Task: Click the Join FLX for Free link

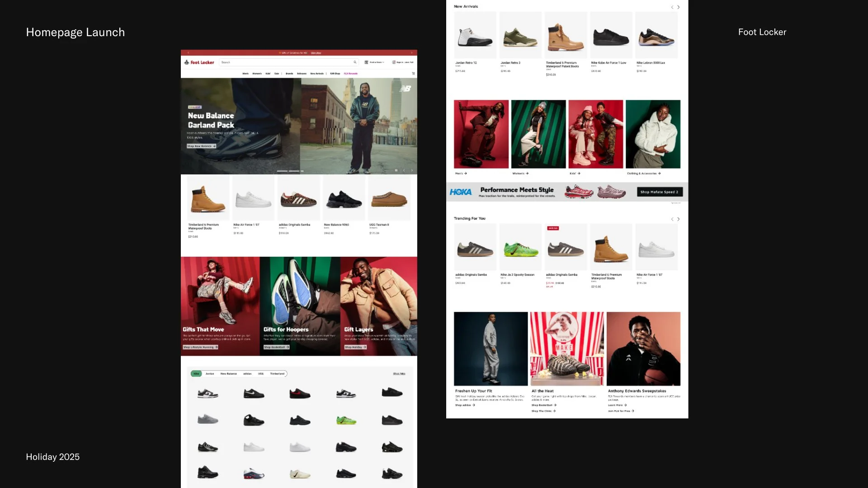Action: (621, 411)
